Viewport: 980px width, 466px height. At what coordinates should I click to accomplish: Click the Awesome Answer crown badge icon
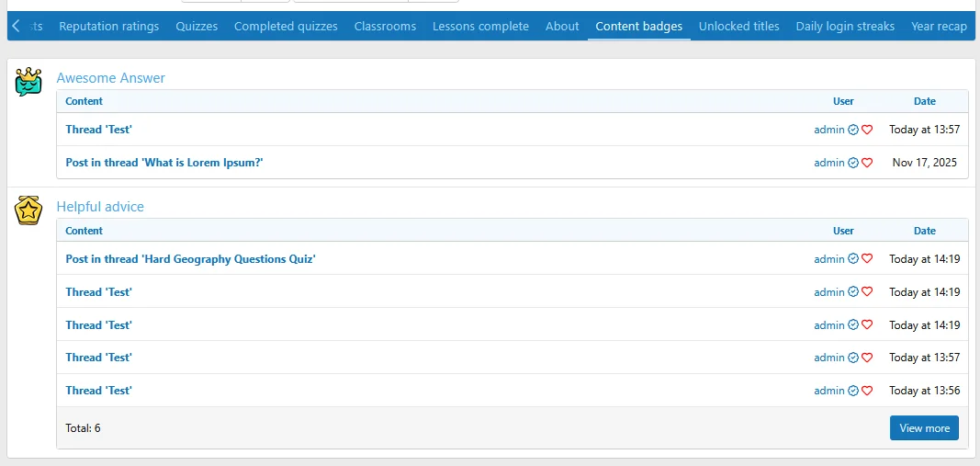(x=28, y=82)
